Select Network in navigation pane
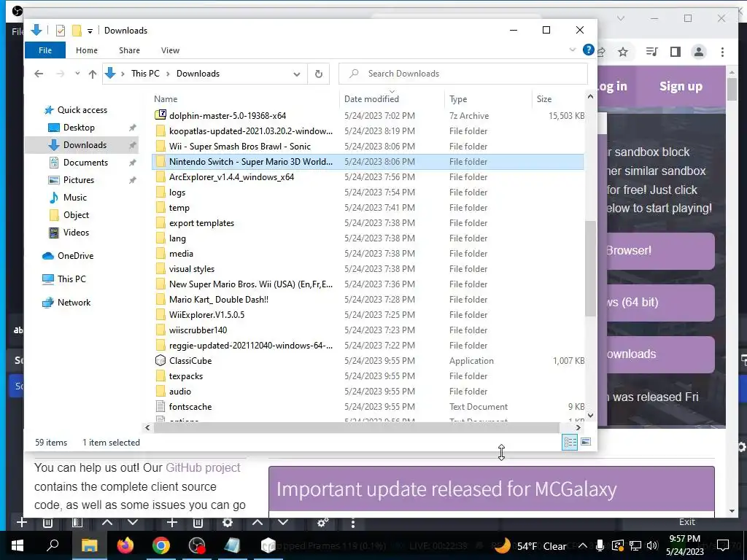The height and width of the screenshot is (560, 747). [x=74, y=303]
